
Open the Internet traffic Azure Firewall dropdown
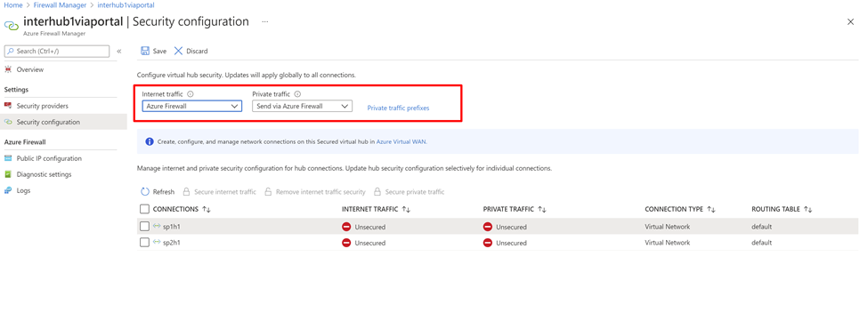point(192,106)
